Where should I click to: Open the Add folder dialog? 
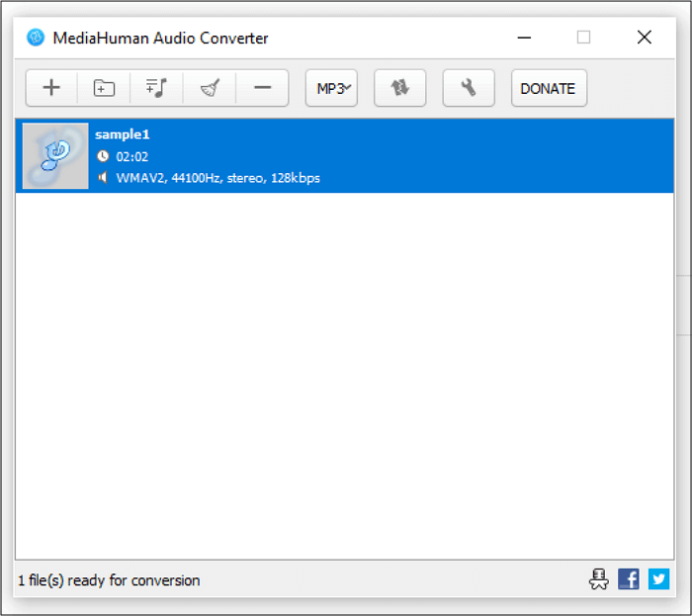[x=104, y=88]
